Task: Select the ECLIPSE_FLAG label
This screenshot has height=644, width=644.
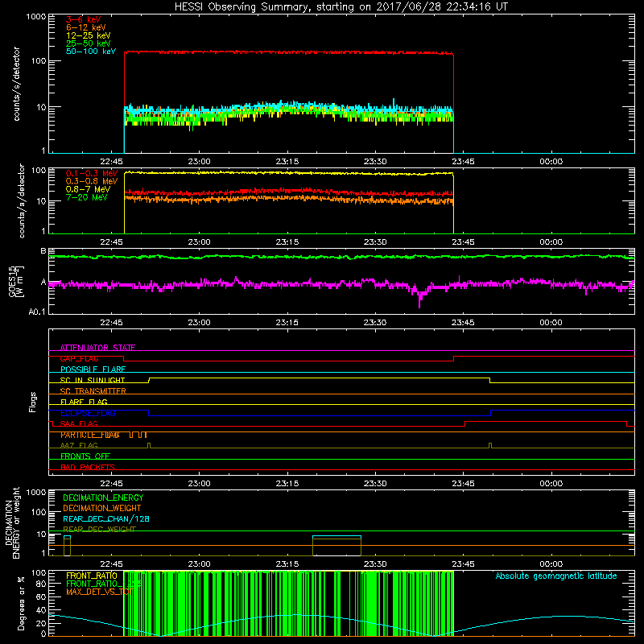Action: pyautogui.click(x=88, y=413)
